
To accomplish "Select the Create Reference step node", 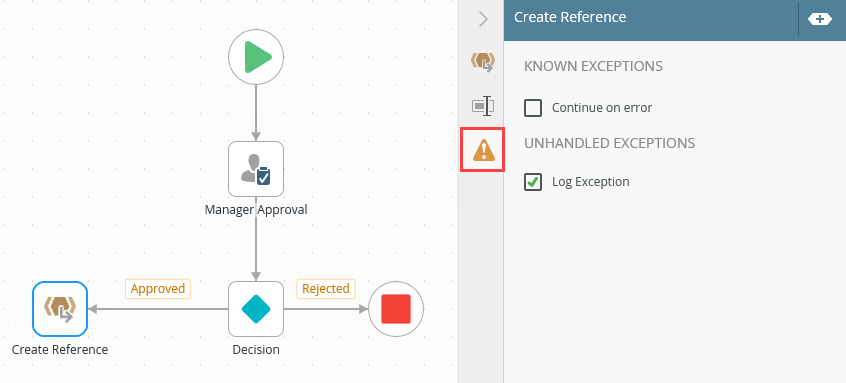I will click(x=60, y=309).
